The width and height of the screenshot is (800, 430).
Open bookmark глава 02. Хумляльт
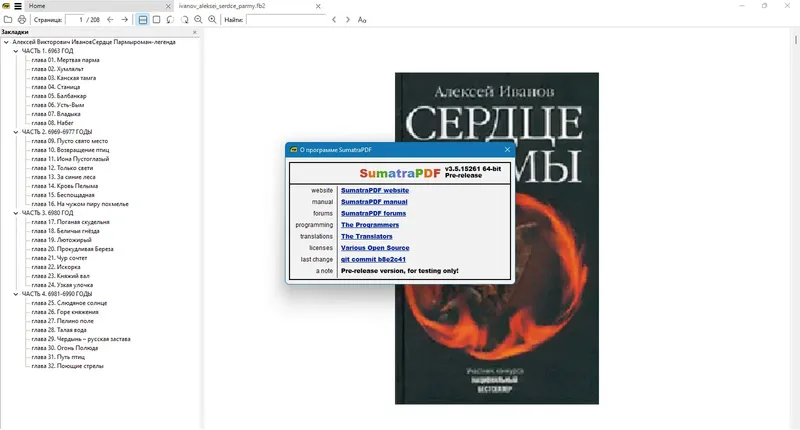(58, 69)
